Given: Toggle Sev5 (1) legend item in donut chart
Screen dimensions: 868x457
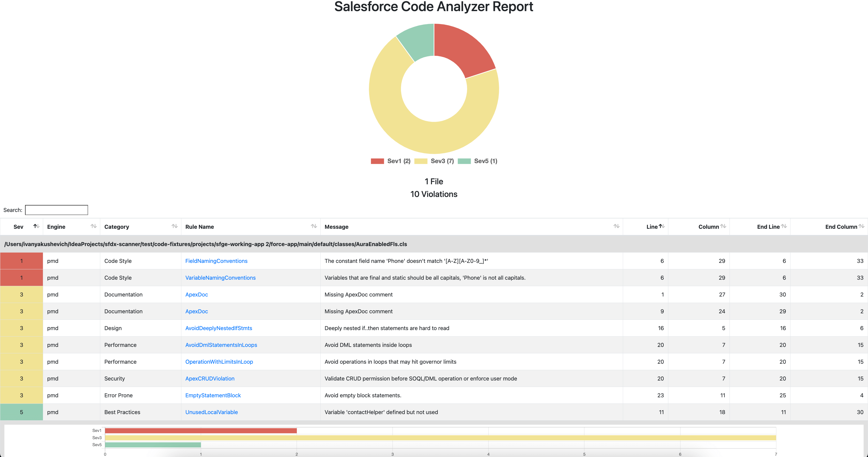Looking at the screenshot, I should point(477,161).
